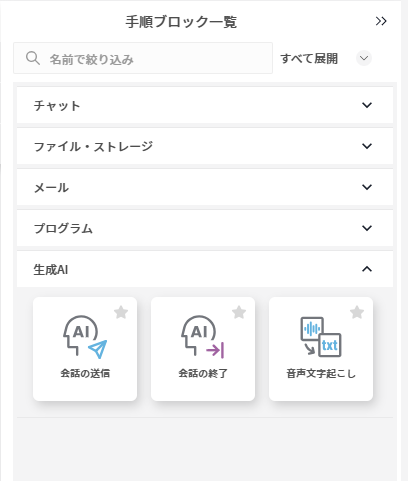Click the すべて展開 expand-all text
Viewport: 408px width, 481px height.
(x=309, y=59)
